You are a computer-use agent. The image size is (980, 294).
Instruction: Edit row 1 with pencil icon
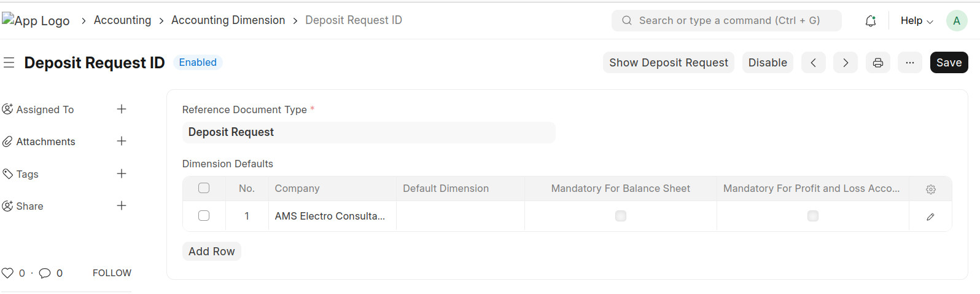pos(931,217)
